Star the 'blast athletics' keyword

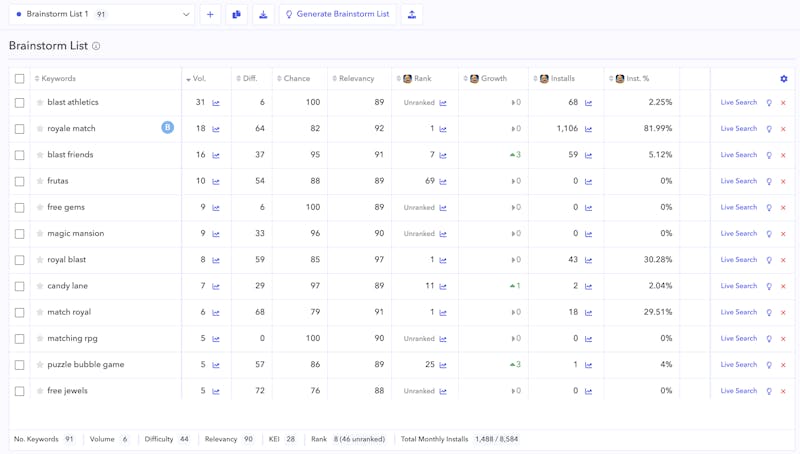pos(40,103)
